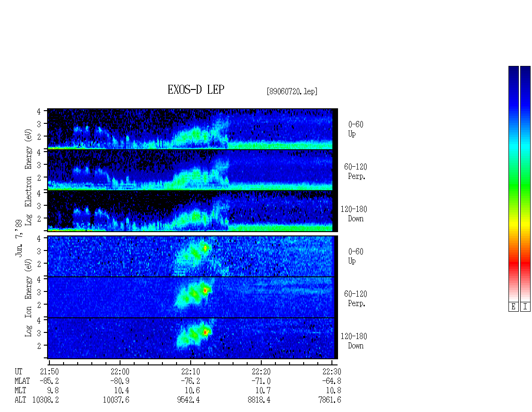Screen dimensions: 532x412
Task: Click the 22:30 UT time value
Action: pos(331,372)
